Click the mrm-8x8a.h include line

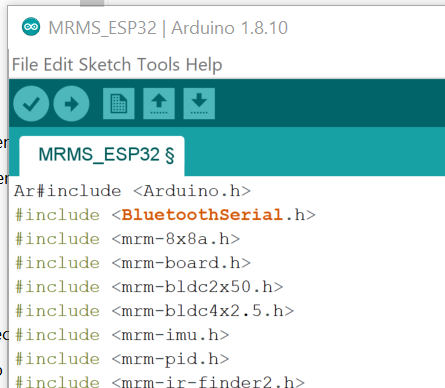128,239
